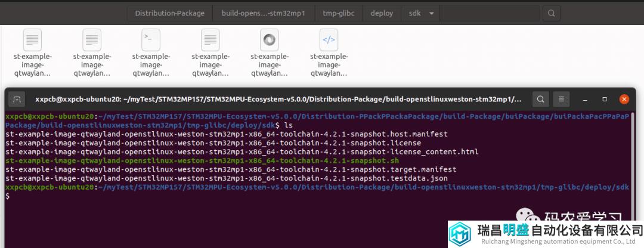The image size is (644, 248).
Task: Click the file manager search icon
Action: click(551, 13)
